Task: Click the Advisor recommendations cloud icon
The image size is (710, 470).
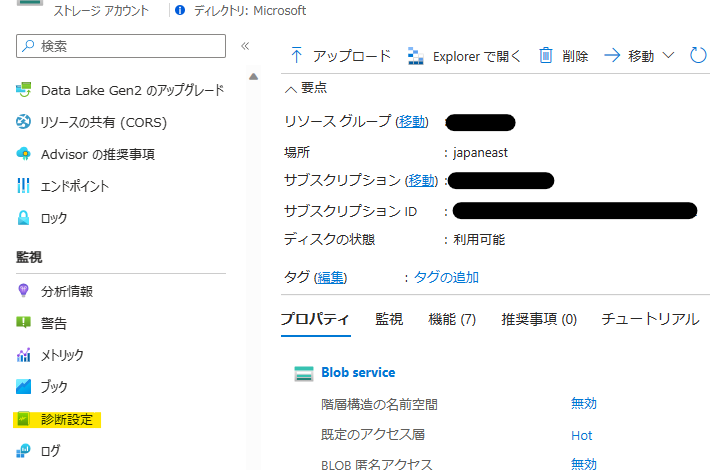Action: pos(24,154)
